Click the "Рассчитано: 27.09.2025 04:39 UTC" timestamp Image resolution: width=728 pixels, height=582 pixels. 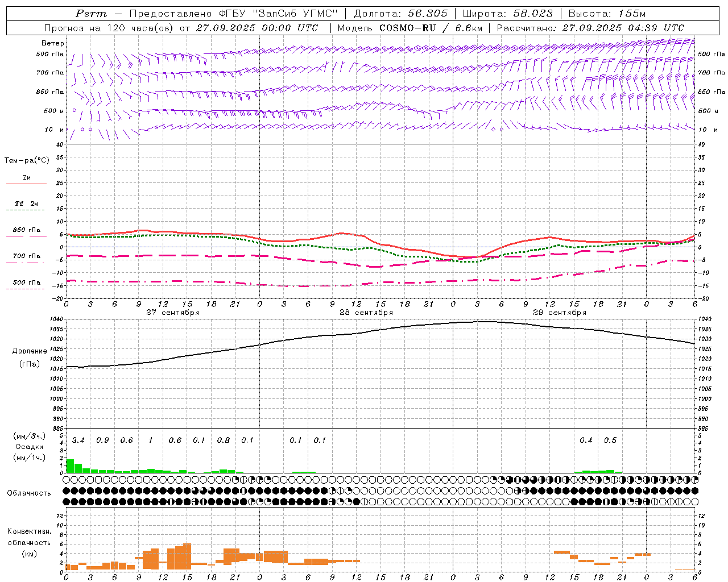tap(590, 28)
